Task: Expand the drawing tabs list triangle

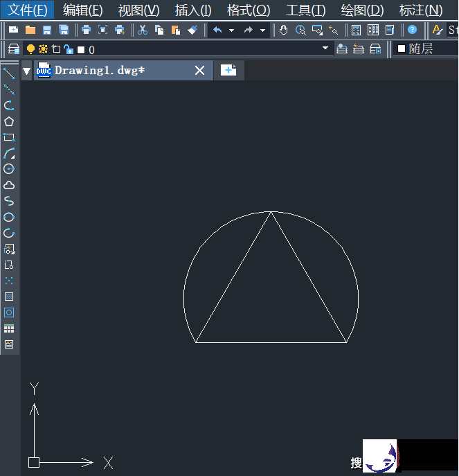Action: coord(26,71)
